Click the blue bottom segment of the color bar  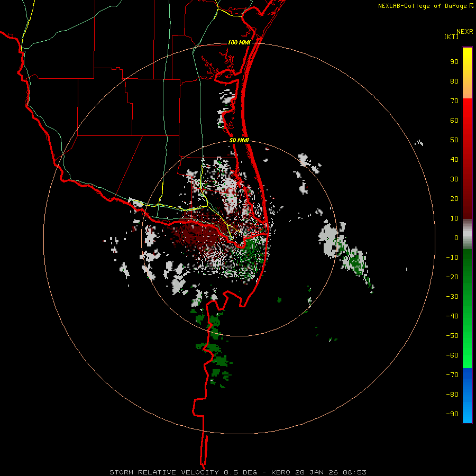pos(467,396)
